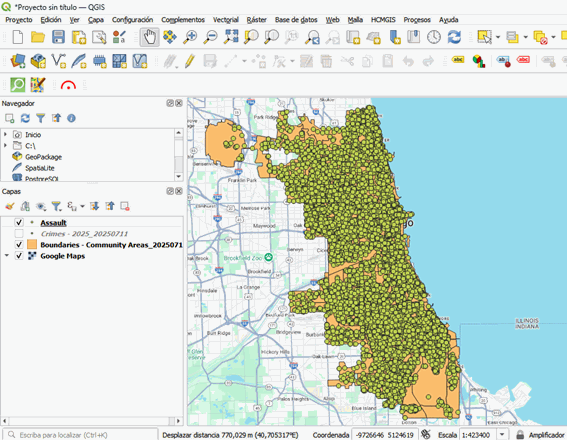Viewport: 567px width, 440px height.
Task: Click the Capas panel horizontal scrollbar right arrow
Action: click(x=178, y=421)
